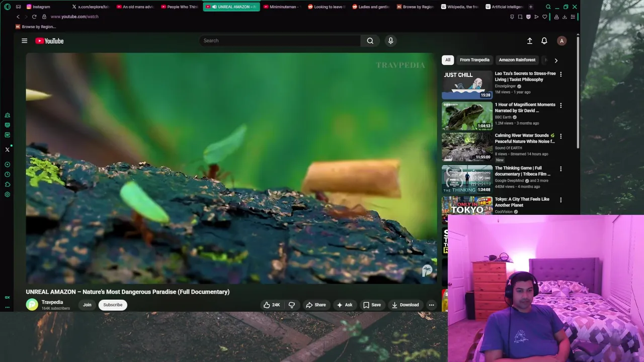Open options for Lao Tzu's Secrets video
The image size is (644, 362).
[x=561, y=74]
